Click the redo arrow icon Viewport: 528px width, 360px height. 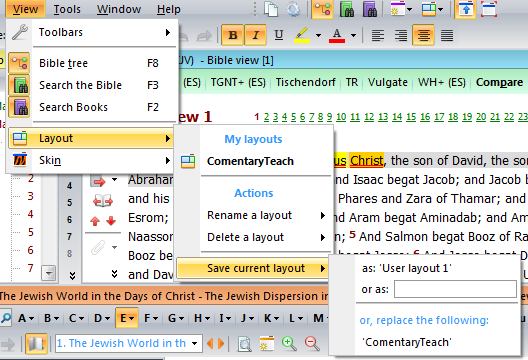[204, 35]
